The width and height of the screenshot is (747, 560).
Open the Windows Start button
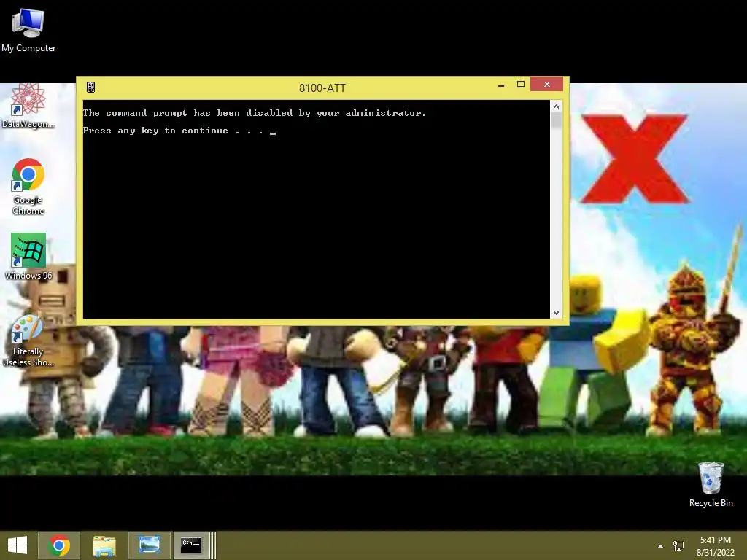18,545
